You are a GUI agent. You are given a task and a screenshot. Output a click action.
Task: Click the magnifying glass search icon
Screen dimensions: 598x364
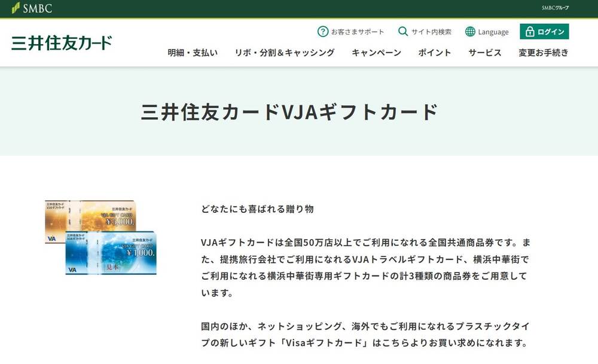click(x=402, y=31)
